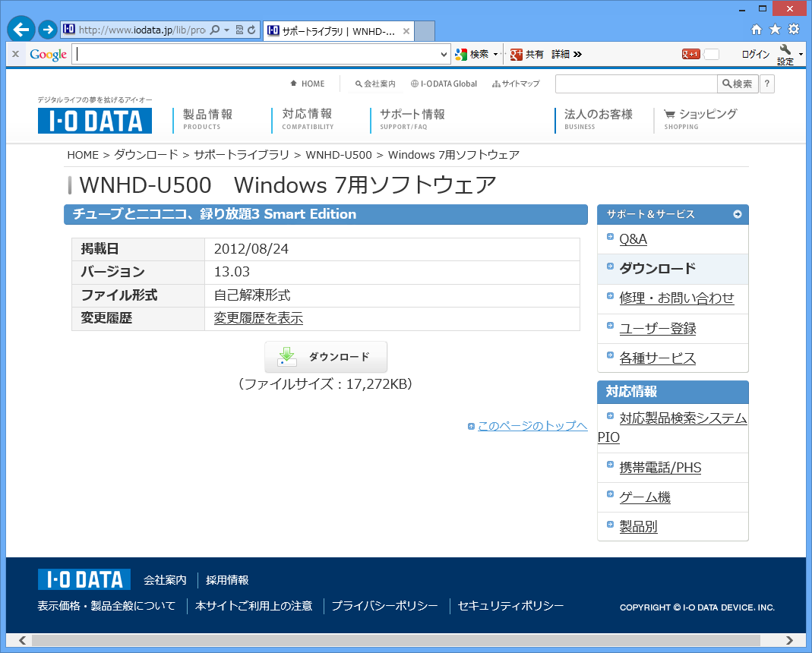Open footer セキュリティポリシー link
The image size is (812, 653).
[x=510, y=605]
